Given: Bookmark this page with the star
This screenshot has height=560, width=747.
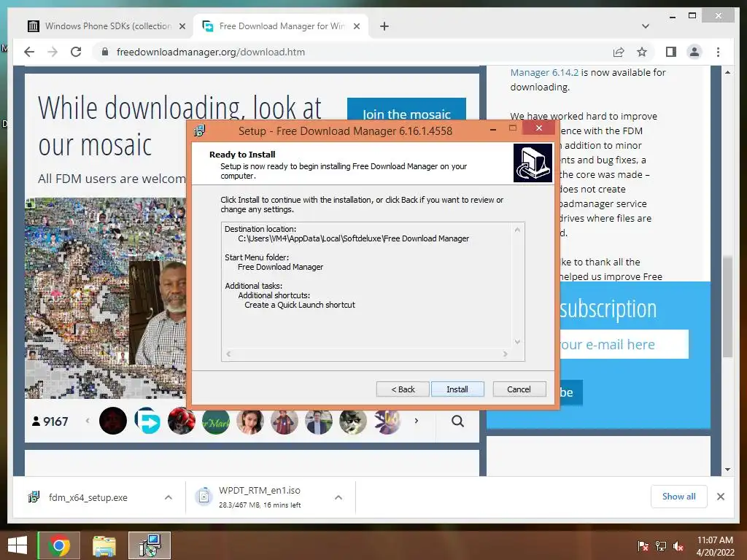Looking at the screenshot, I should (x=642, y=52).
